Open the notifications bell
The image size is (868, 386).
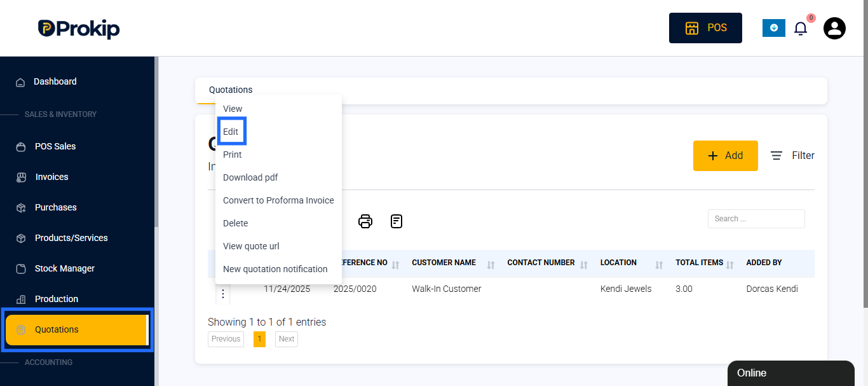[801, 28]
